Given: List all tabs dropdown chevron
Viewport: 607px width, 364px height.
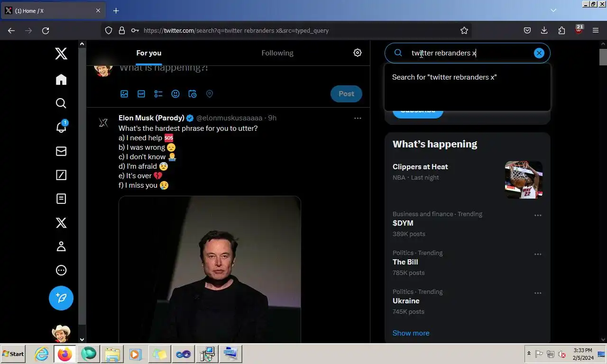Looking at the screenshot, I should tap(553, 10).
